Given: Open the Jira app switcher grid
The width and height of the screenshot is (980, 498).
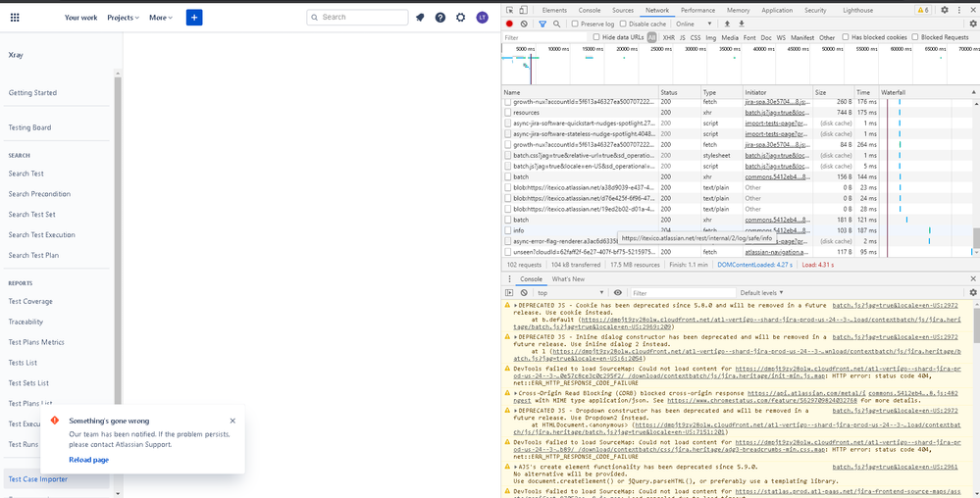Looking at the screenshot, I should 15,18.
